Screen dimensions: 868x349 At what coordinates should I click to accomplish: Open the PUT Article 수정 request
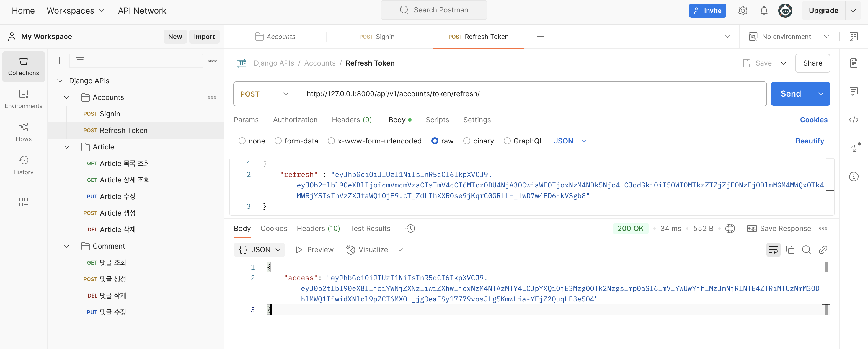tap(111, 196)
